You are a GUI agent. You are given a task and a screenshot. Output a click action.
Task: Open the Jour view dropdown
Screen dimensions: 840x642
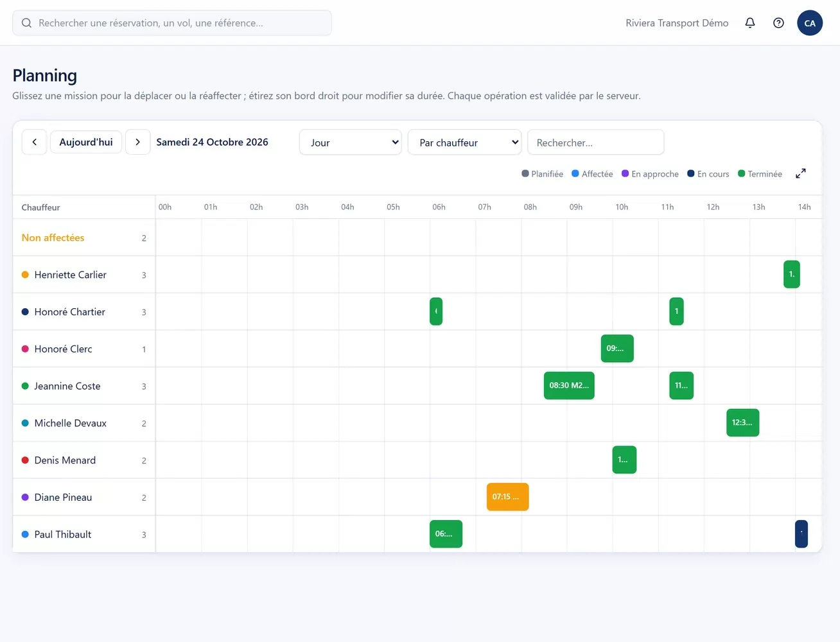[x=351, y=143]
